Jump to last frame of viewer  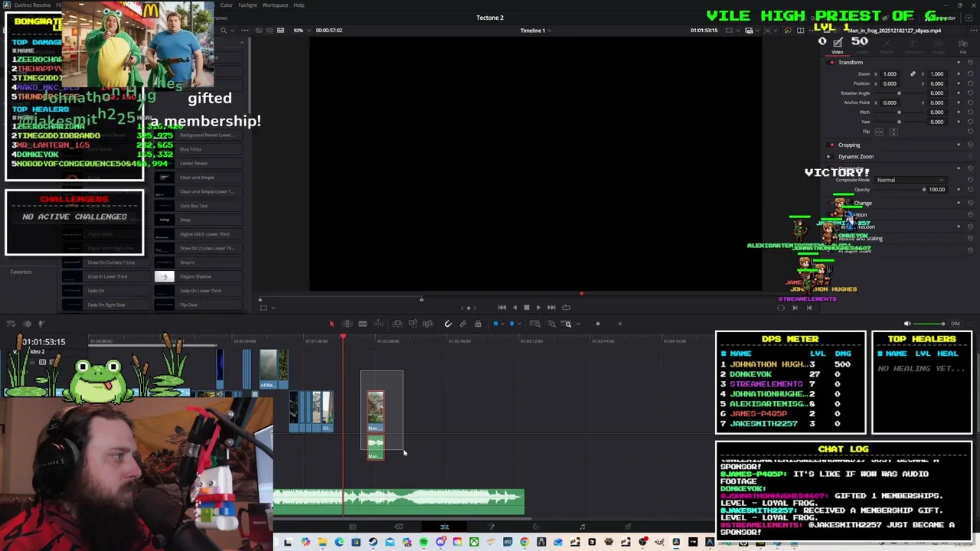tap(551, 308)
